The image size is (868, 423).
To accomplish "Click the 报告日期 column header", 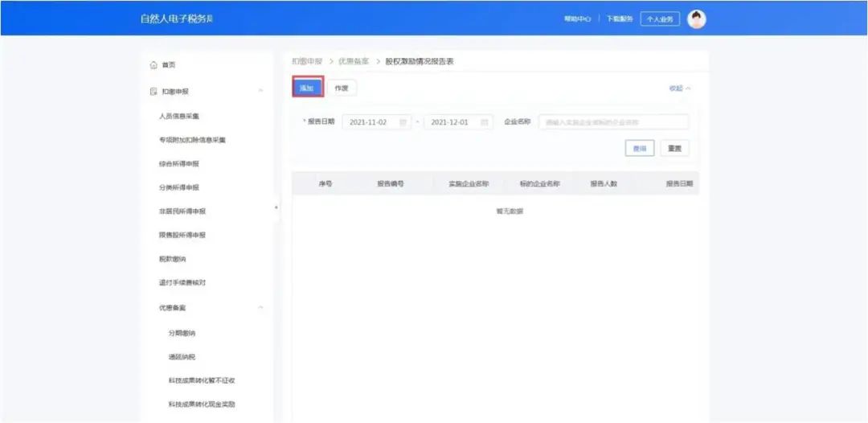I will coord(679,184).
